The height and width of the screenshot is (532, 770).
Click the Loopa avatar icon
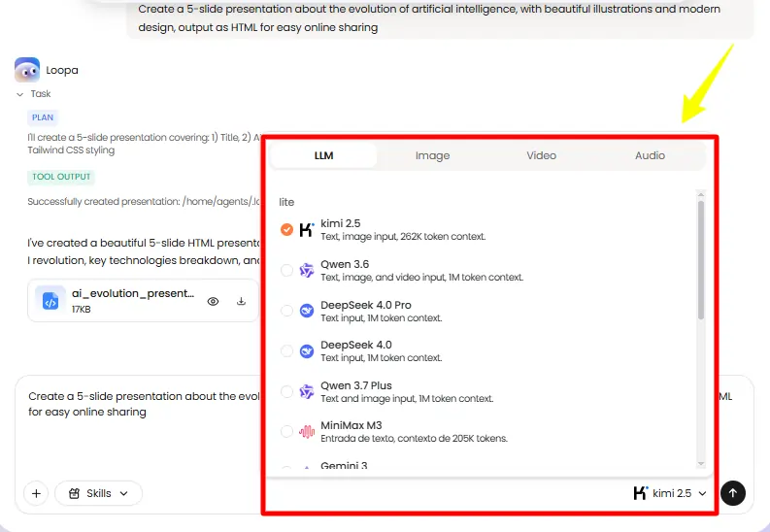(27, 70)
